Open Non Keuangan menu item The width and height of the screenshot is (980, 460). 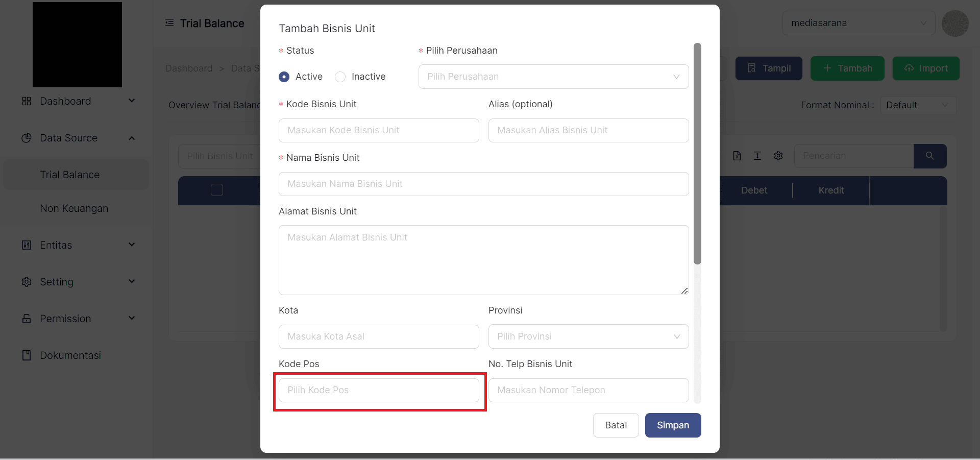point(74,208)
